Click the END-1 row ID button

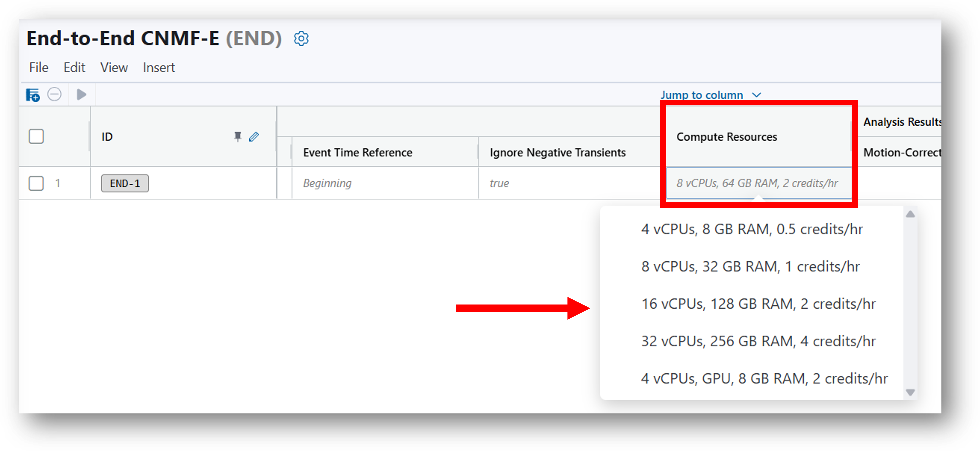pos(125,183)
